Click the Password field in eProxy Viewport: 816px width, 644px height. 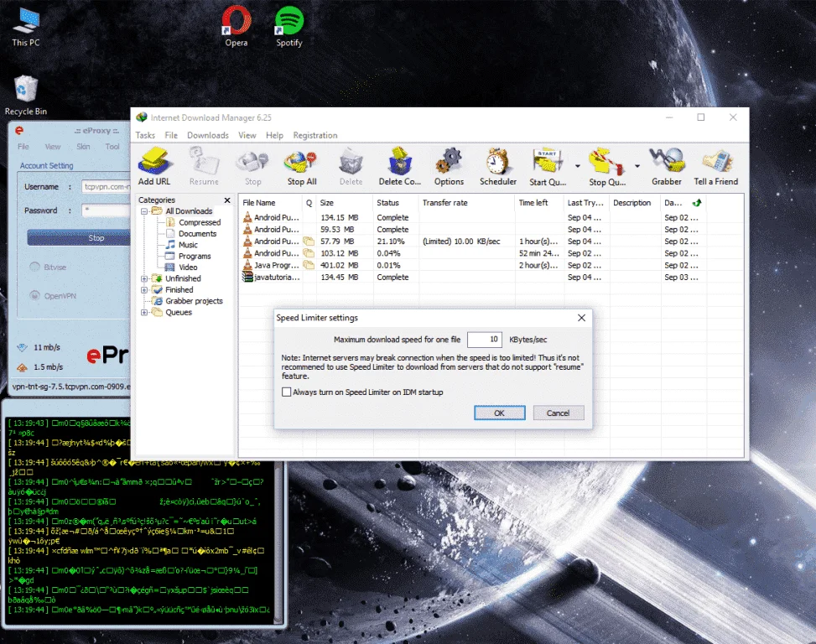coord(107,210)
